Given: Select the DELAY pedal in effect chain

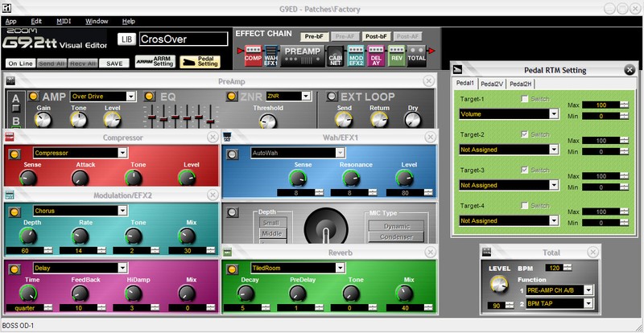Looking at the screenshot, I should click(376, 55).
